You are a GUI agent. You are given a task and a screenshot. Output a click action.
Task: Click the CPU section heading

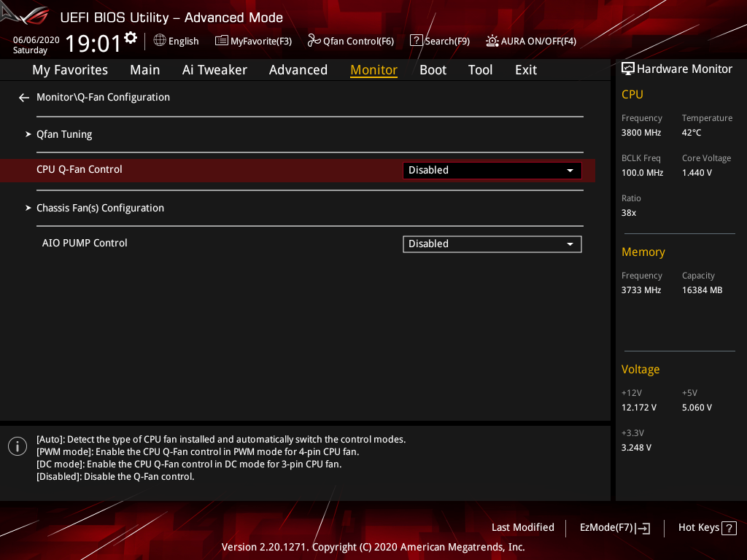(632, 94)
